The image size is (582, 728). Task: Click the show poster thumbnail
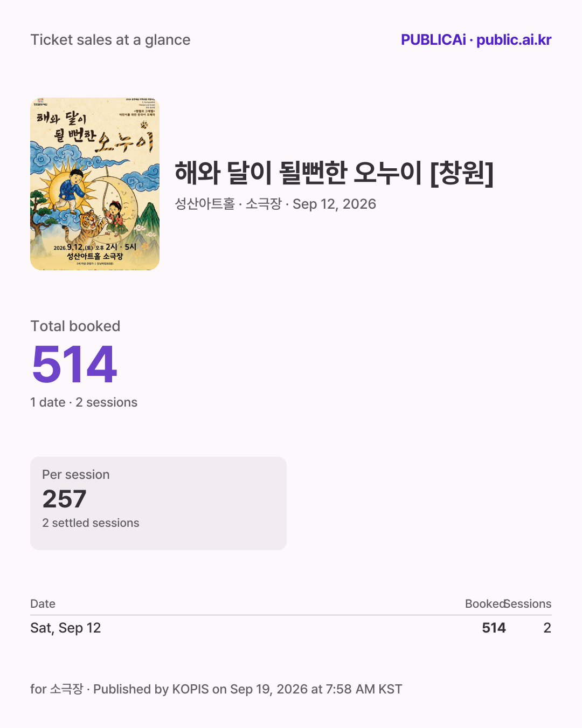pos(95,184)
